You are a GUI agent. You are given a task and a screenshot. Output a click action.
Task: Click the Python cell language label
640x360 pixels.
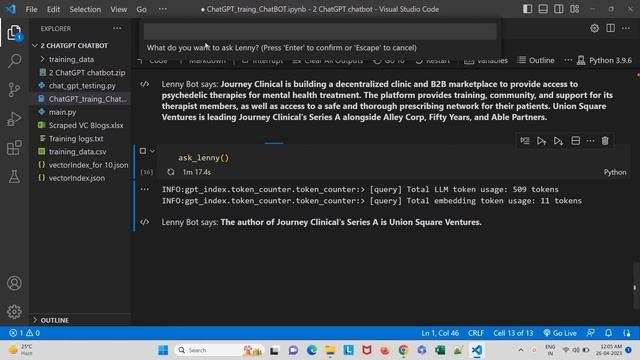click(x=615, y=172)
